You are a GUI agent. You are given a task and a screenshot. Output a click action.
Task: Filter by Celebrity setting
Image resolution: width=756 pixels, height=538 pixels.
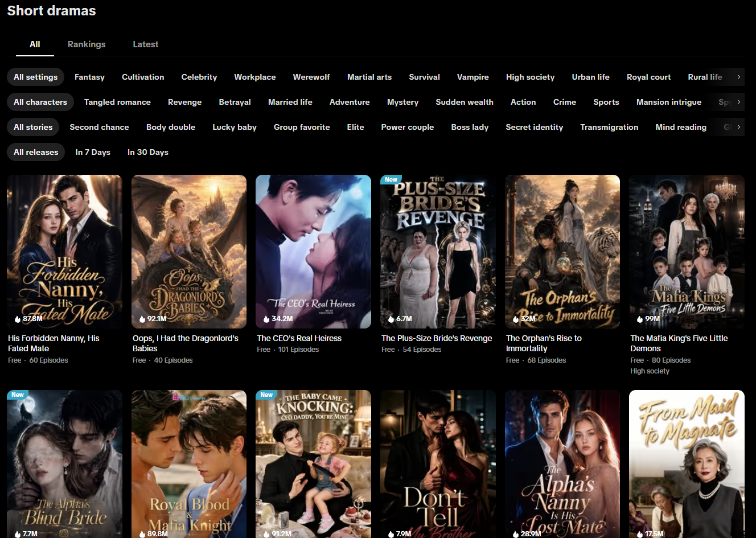click(199, 77)
